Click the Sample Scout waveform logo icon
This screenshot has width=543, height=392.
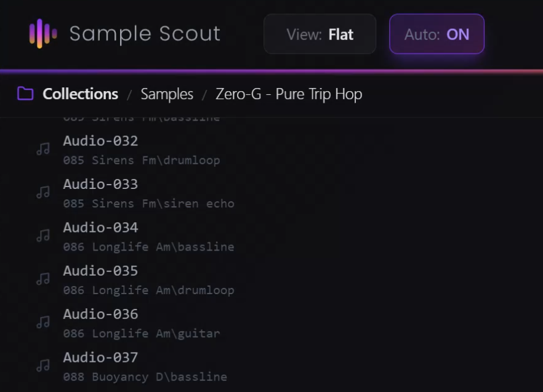(43, 33)
